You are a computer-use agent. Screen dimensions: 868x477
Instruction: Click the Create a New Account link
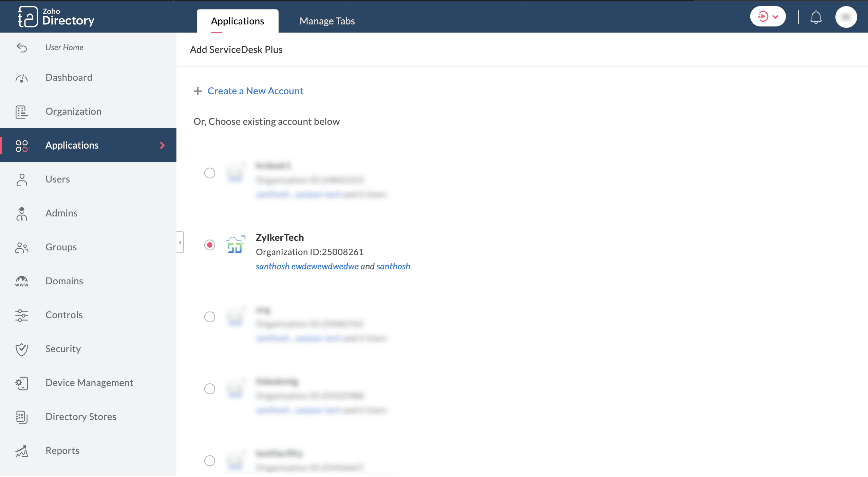tap(255, 91)
